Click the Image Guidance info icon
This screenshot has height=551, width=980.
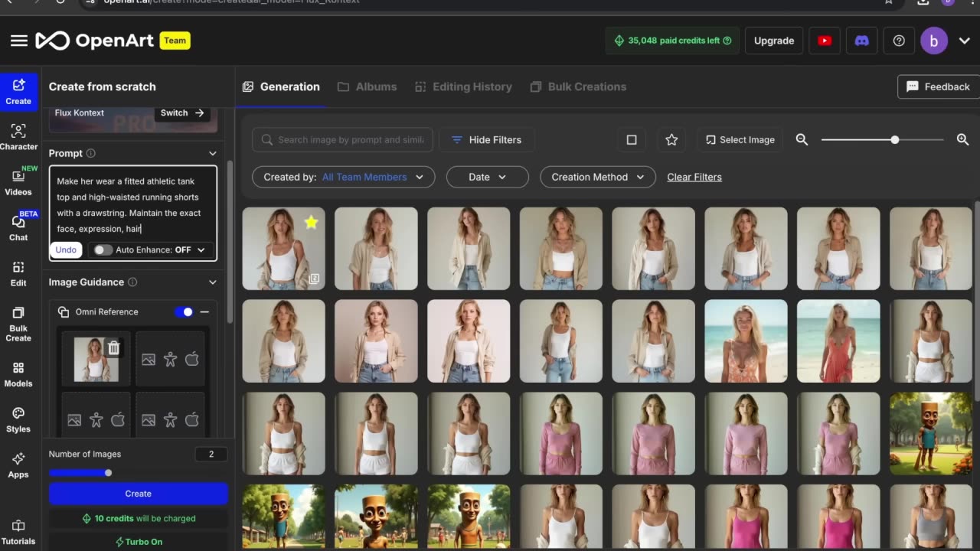pyautogui.click(x=132, y=282)
